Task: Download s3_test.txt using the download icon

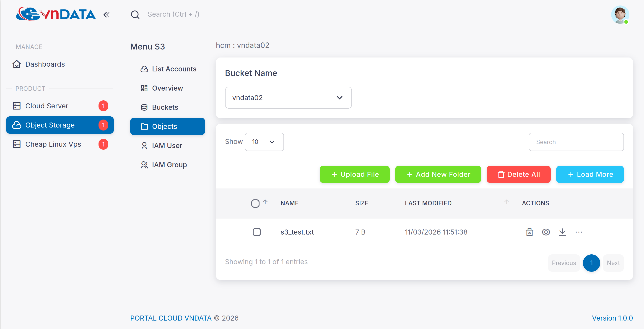Action: pos(562,232)
